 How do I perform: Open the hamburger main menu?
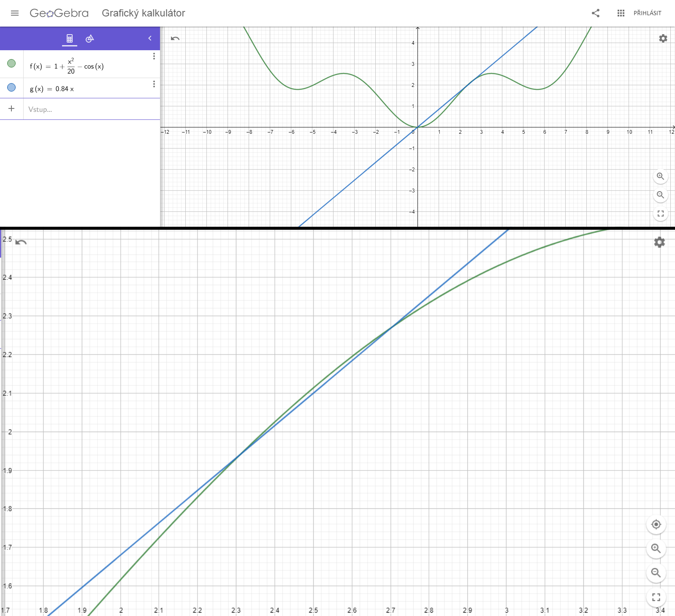[x=15, y=13]
